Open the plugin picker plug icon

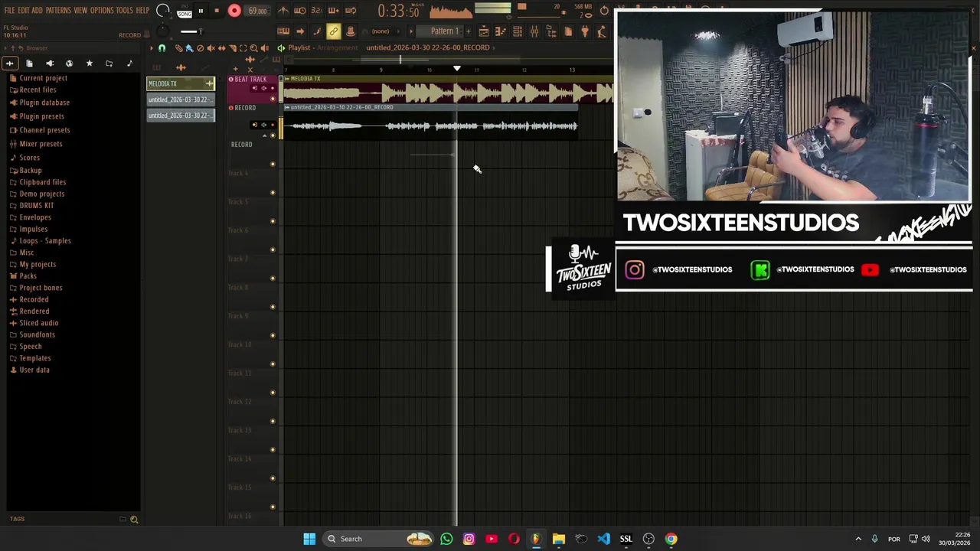click(x=585, y=31)
